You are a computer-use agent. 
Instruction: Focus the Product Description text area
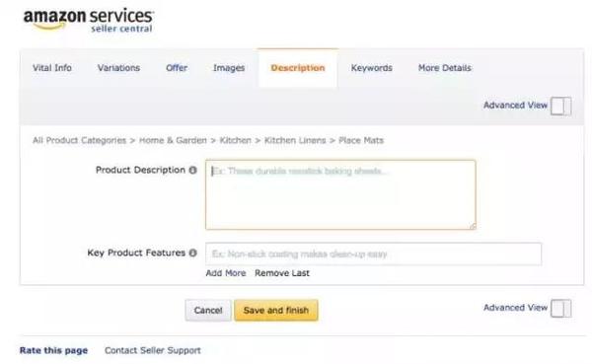pyautogui.click(x=340, y=195)
